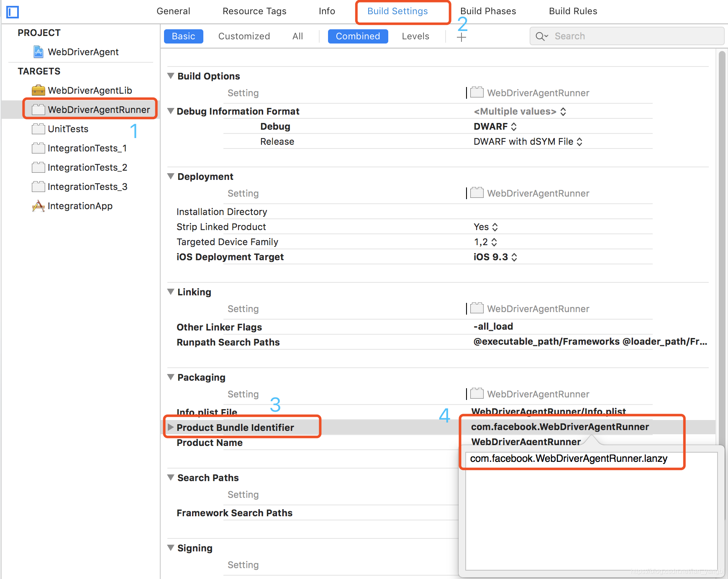Collapse the Signing section
Viewport: 728px width, 579px height.
pos(171,548)
